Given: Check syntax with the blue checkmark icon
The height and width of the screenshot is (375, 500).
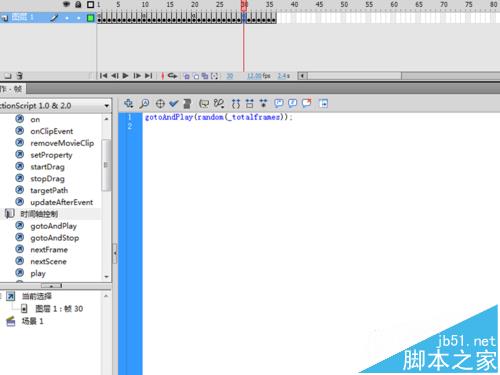Looking at the screenshot, I should (x=173, y=104).
